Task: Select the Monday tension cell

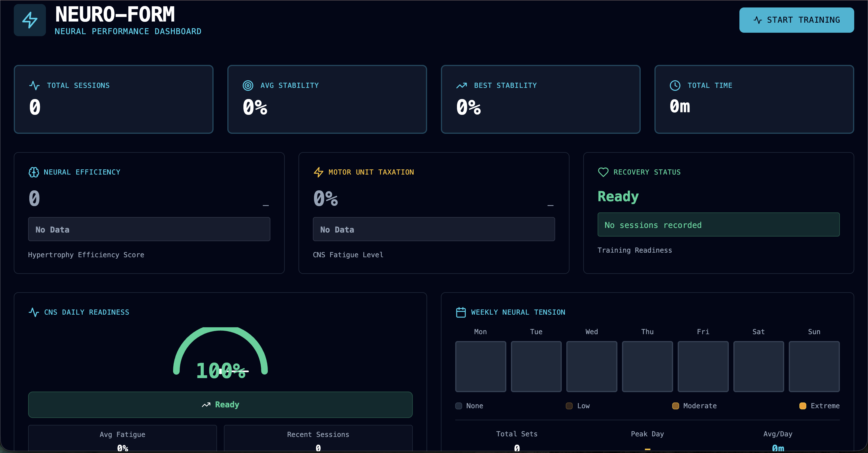Action: pyautogui.click(x=480, y=366)
